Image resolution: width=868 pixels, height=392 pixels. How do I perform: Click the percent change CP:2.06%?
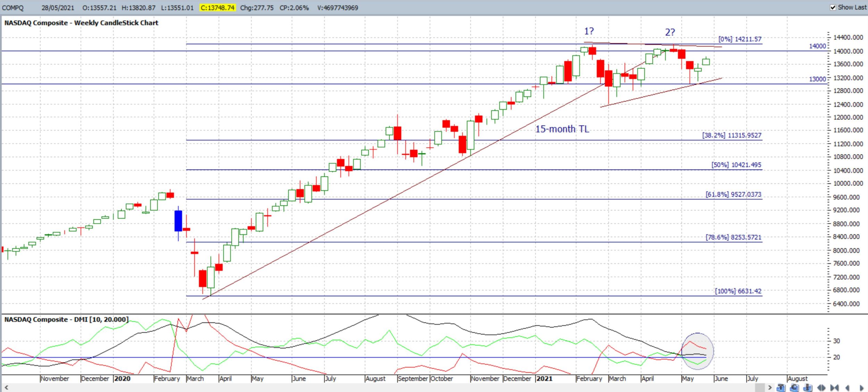click(294, 8)
